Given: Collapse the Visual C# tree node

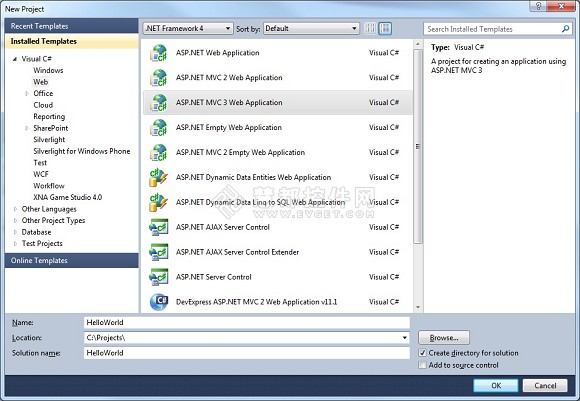Looking at the screenshot, I should coord(15,59).
